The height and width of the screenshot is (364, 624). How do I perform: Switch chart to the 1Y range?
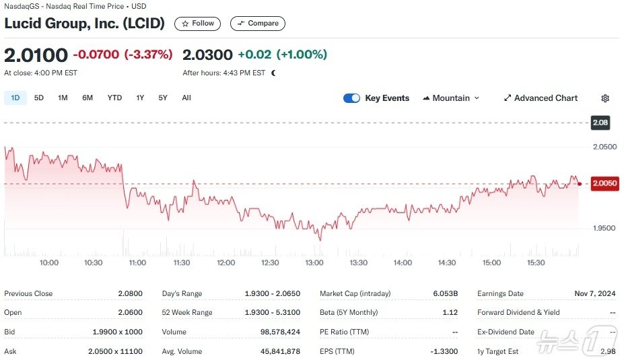(x=140, y=98)
